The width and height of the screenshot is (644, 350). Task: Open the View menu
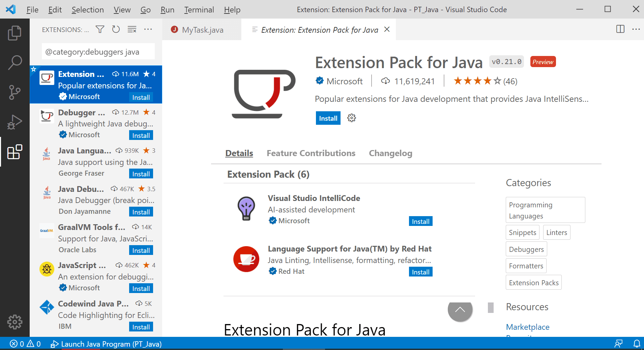(122, 9)
